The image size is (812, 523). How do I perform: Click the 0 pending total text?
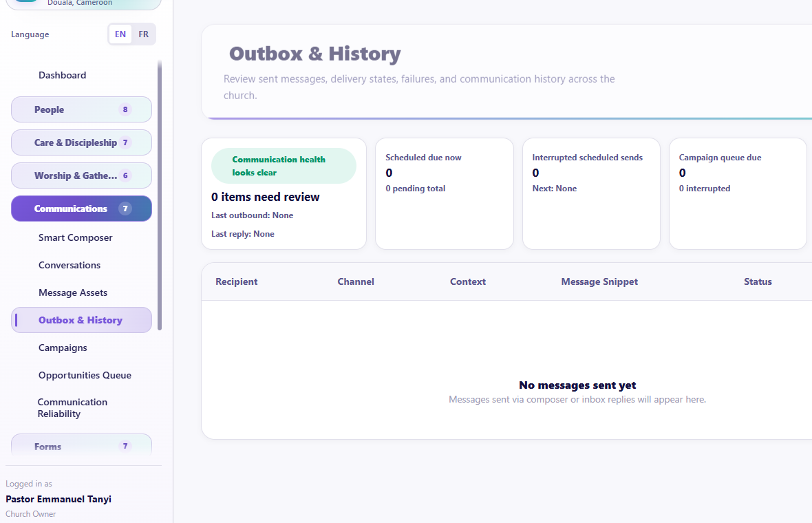(416, 189)
